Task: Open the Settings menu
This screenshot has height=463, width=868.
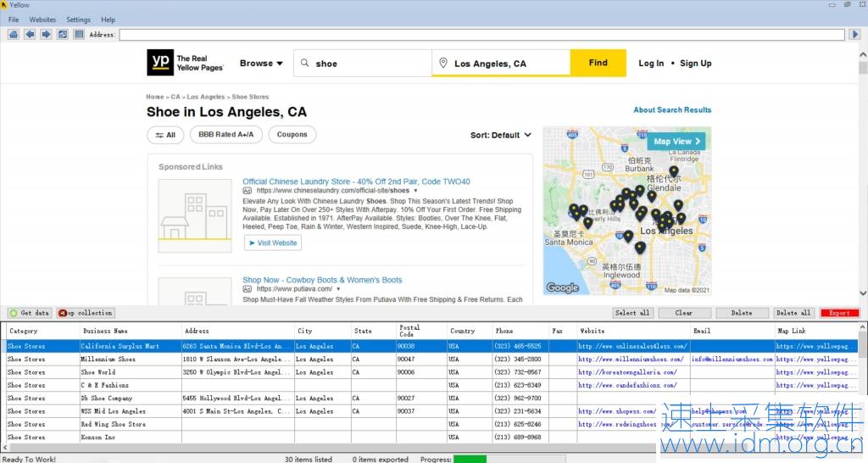Action: tap(78, 20)
